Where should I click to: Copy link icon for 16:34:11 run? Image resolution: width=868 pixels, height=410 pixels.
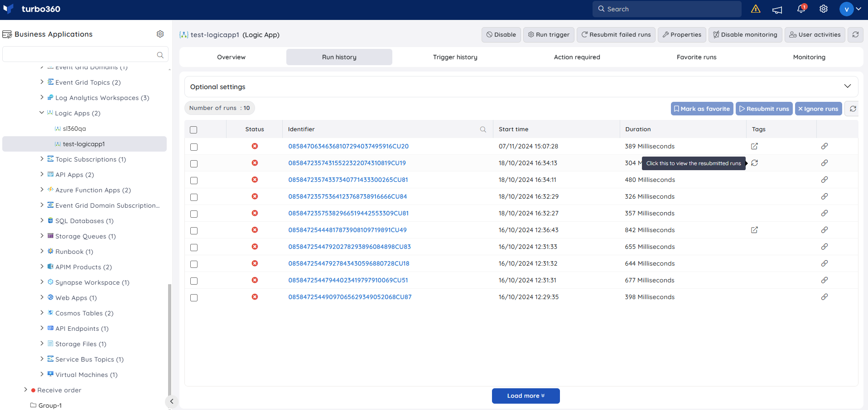pos(825,180)
